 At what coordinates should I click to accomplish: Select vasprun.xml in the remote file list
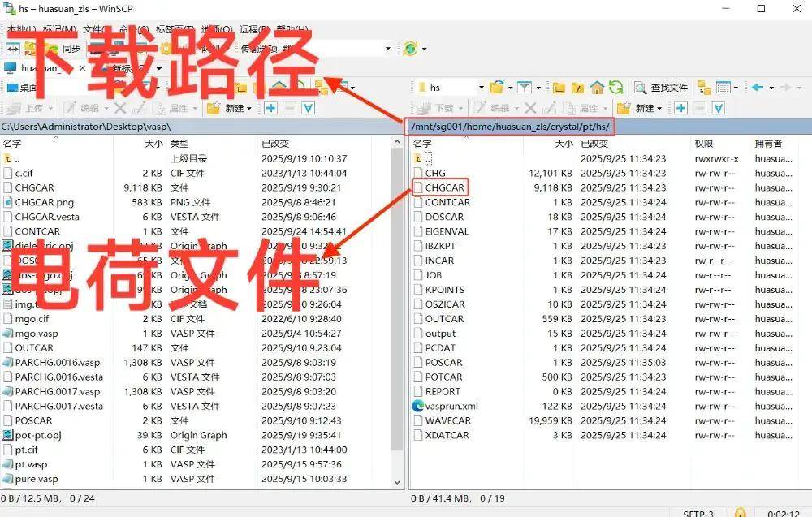coord(451,406)
